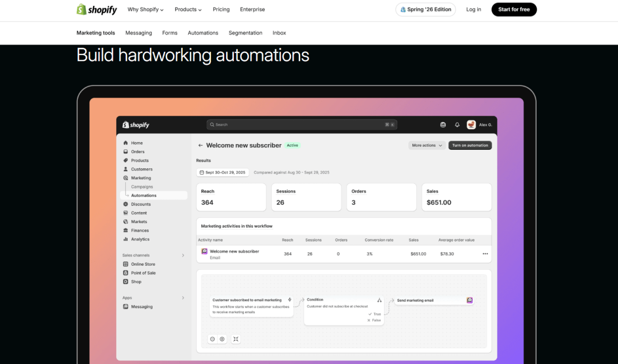The width and height of the screenshot is (618, 364).
Task: Click the Sales $651.00 metric card
Action: click(x=457, y=197)
